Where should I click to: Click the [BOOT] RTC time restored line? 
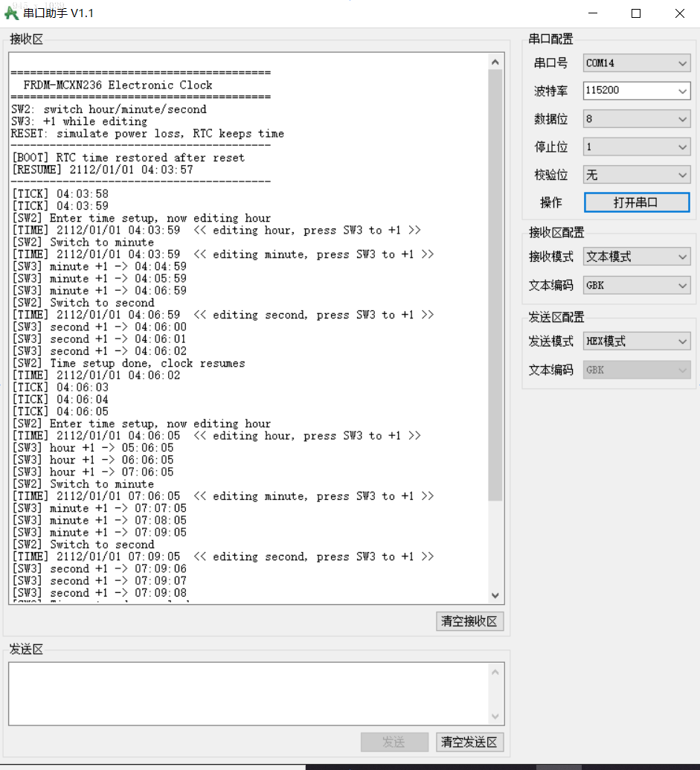pyautogui.click(x=128, y=158)
